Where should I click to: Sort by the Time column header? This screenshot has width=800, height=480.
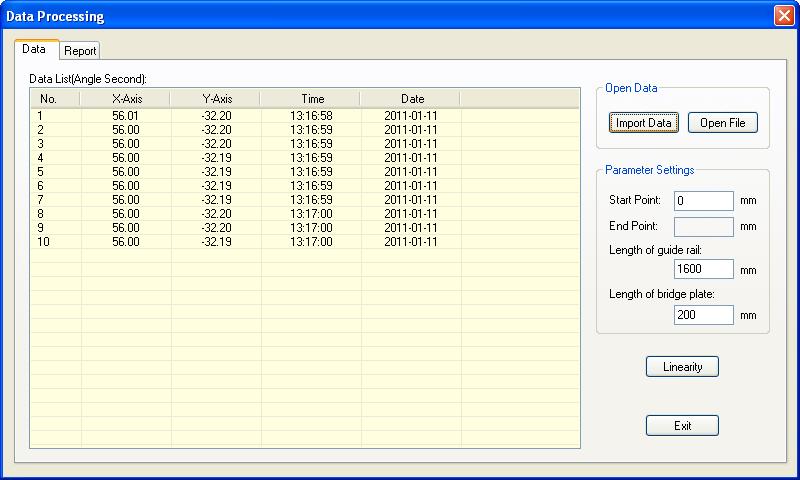point(312,99)
